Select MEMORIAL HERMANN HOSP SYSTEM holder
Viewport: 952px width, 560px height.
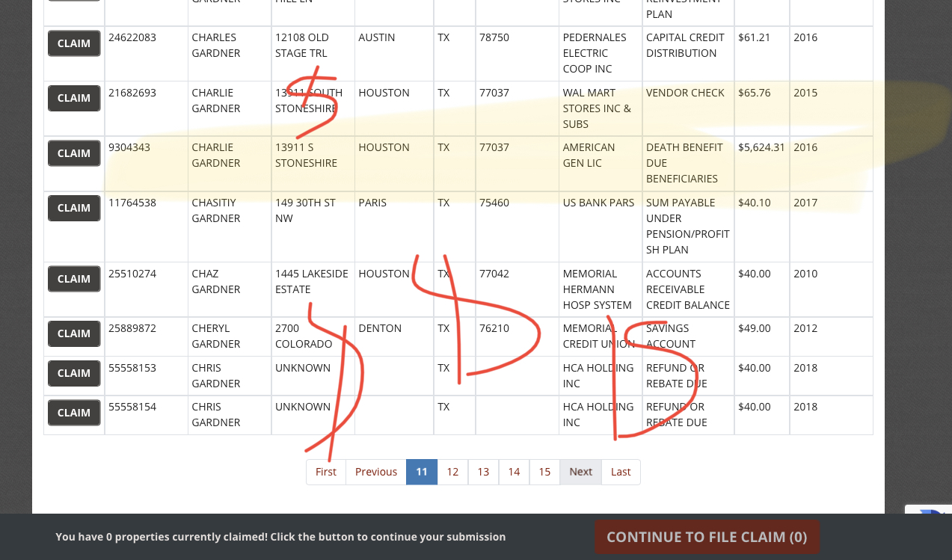click(x=601, y=289)
